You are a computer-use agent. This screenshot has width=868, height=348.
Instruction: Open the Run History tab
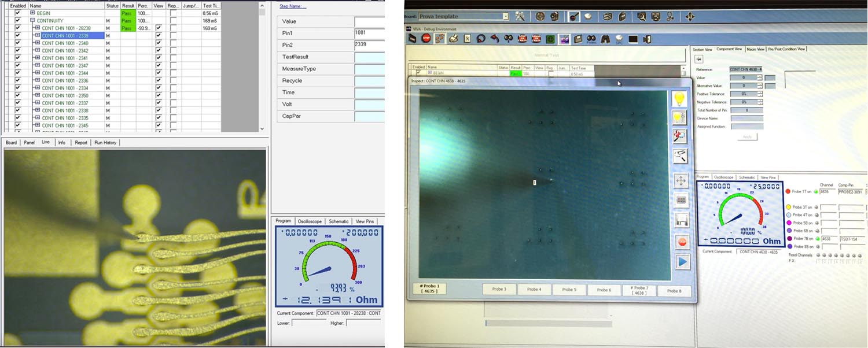[105, 142]
